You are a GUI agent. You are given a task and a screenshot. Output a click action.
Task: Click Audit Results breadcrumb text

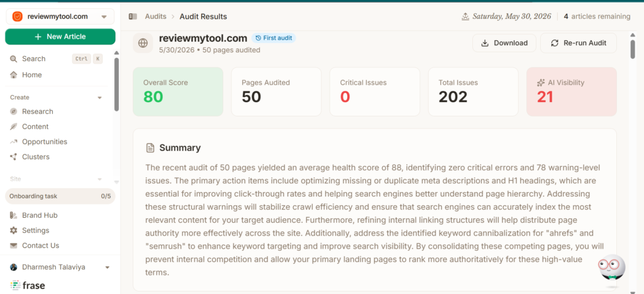(203, 16)
